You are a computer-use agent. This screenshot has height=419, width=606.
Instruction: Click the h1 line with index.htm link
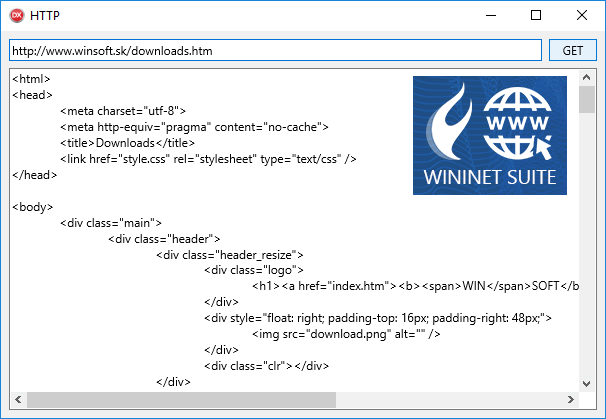click(x=415, y=286)
